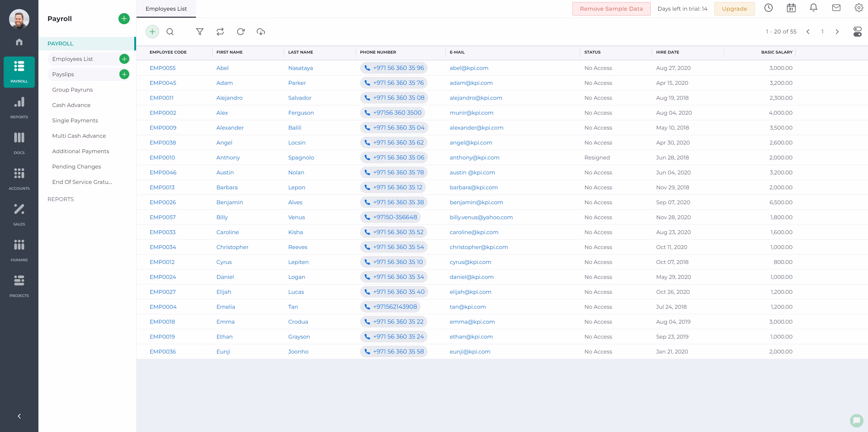This screenshot has height=432, width=868.
Task: Open the filter funnel tool
Action: click(199, 32)
